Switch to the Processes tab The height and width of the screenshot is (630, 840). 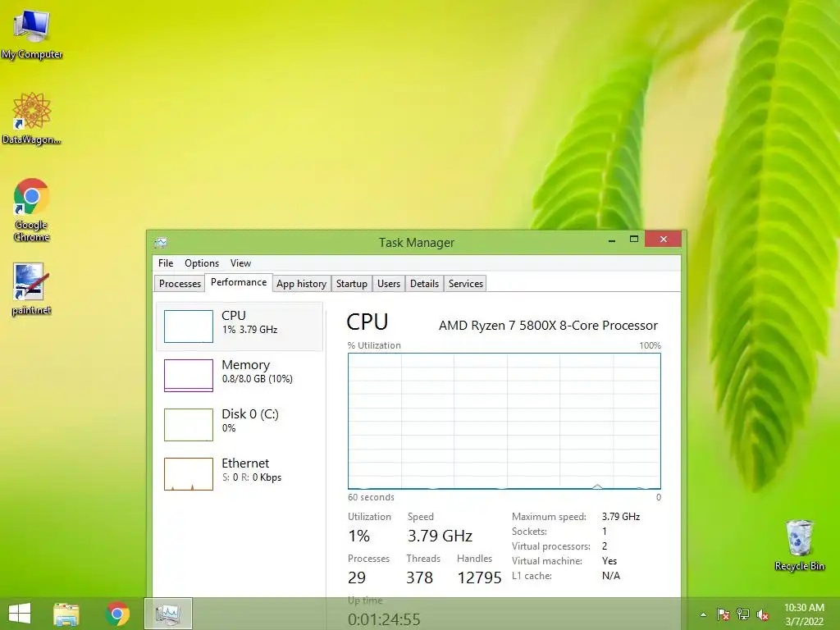180,283
